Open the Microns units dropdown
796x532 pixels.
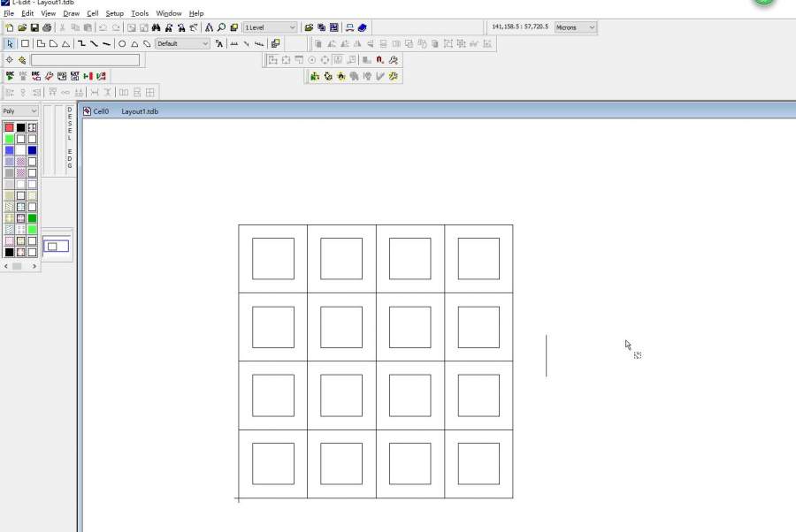(x=575, y=27)
